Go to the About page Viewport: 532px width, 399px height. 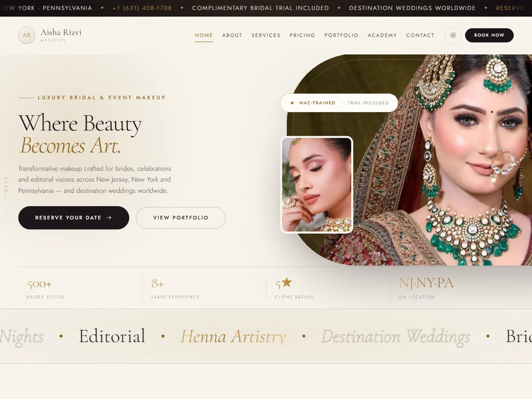pos(232,35)
